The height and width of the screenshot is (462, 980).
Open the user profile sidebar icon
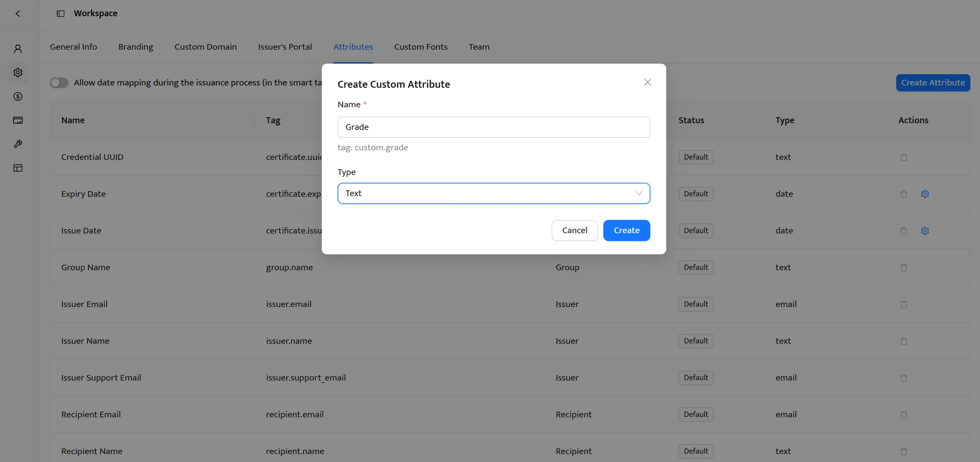pyautogui.click(x=18, y=49)
